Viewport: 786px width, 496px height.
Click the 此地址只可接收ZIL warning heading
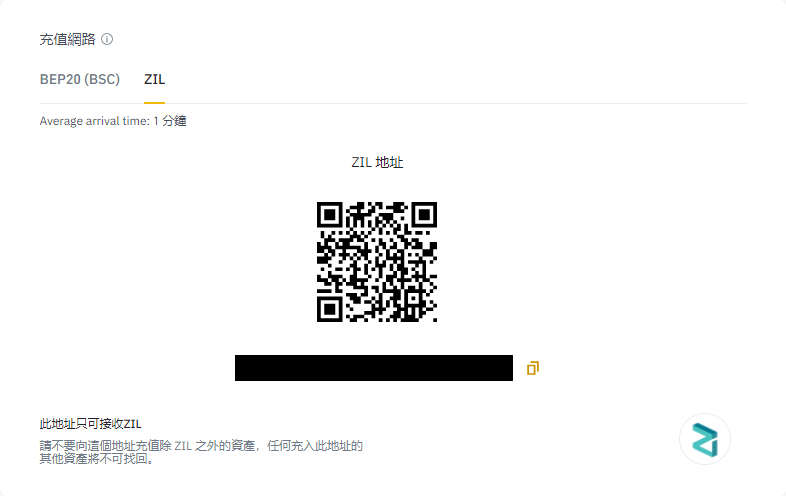pos(90,424)
